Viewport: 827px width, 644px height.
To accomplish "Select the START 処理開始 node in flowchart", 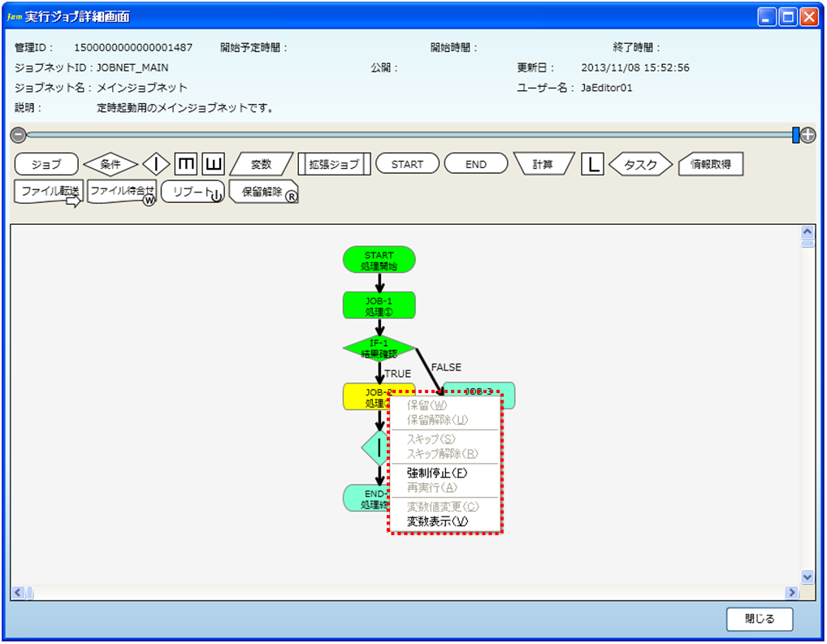I will pos(379,260).
